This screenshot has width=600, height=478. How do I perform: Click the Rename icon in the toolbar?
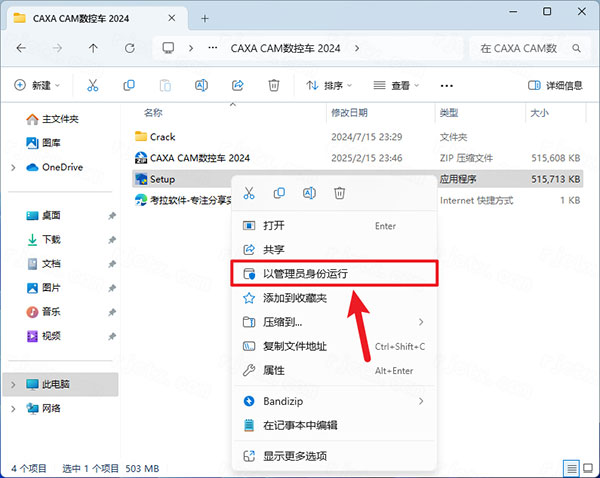point(201,85)
